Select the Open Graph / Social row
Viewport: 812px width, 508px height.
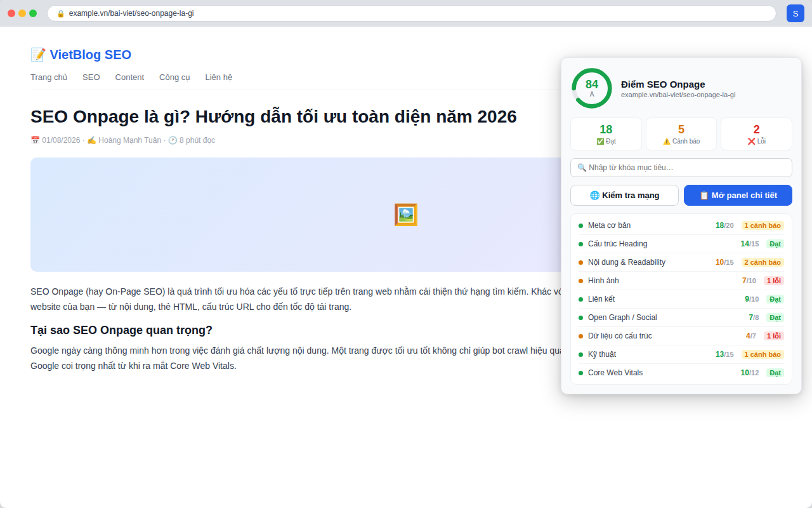[681, 317]
